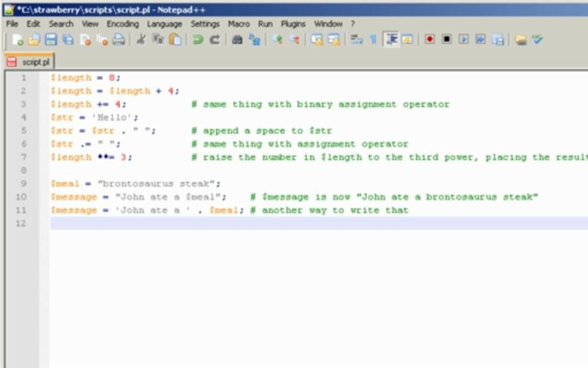Viewport: 588px width, 368px height.
Task: Click the yellow folder plugin icon
Action: pos(521,39)
